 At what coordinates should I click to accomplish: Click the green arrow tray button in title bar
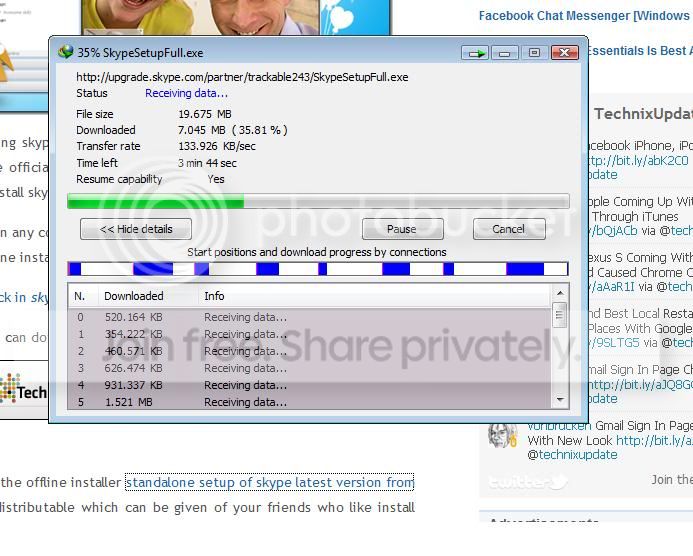[475, 53]
